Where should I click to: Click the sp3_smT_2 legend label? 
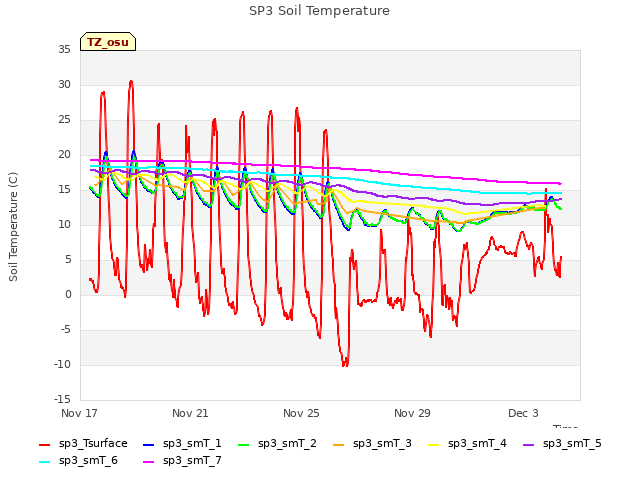(287, 444)
